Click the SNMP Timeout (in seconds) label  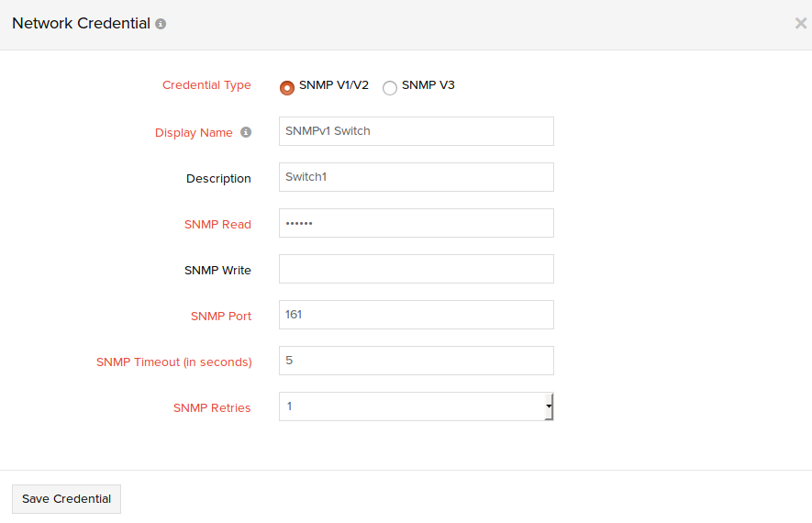click(173, 362)
